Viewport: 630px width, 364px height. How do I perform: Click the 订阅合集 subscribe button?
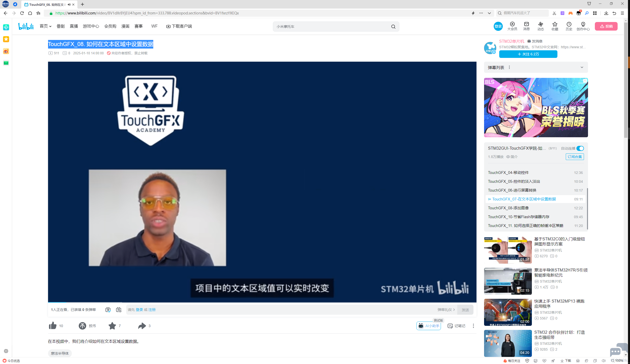[575, 157]
